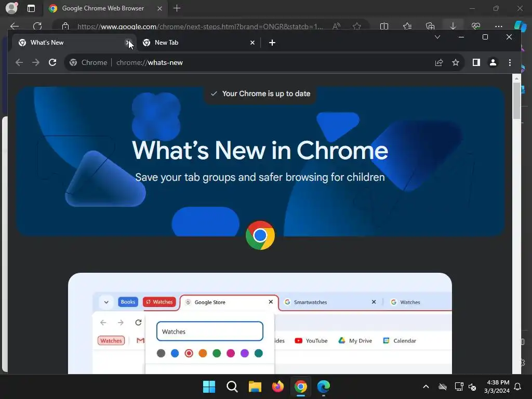532x399 pixels.
Task: Click Edge read aloud icon in address bar
Action: tap(336, 26)
